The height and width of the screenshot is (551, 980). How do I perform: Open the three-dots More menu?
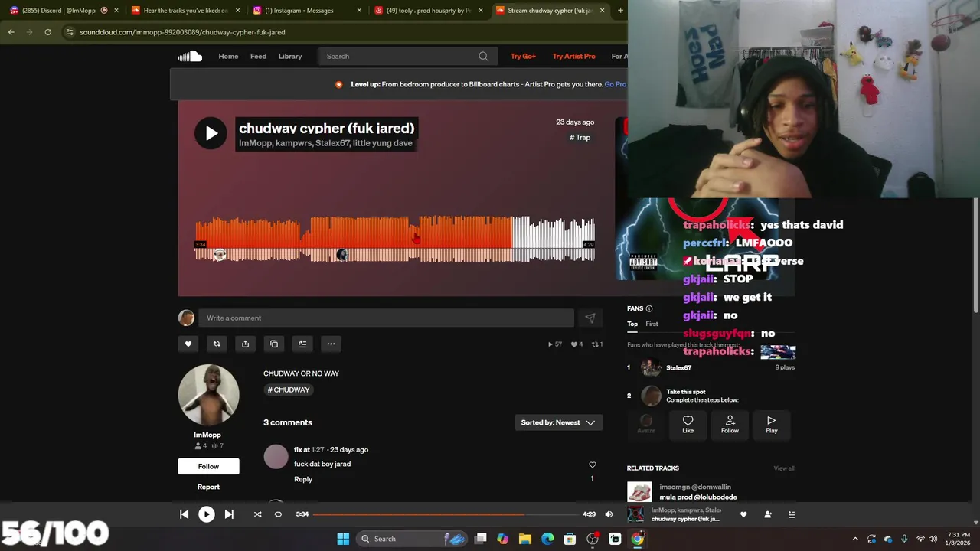pyautogui.click(x=331, y=344)
